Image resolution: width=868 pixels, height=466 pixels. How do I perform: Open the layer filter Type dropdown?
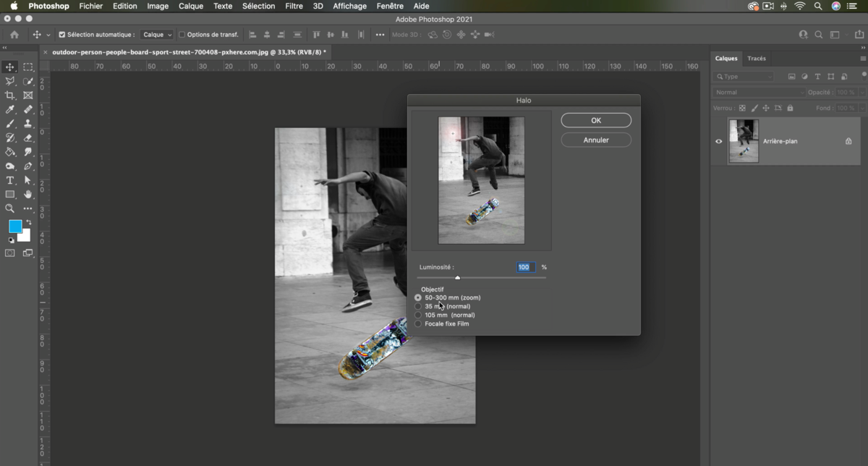click(x=743, y=76)
